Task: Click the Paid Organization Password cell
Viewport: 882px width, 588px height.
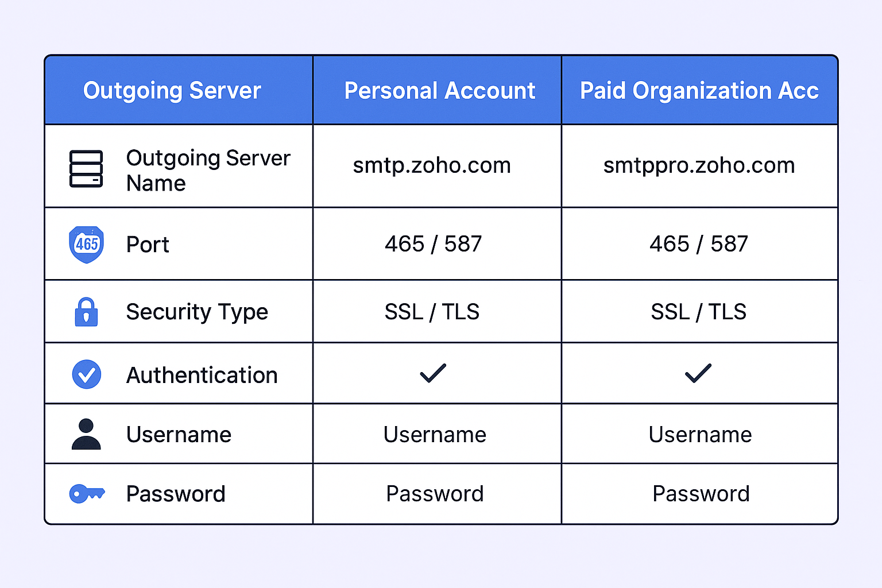Action: click(701, 494)
